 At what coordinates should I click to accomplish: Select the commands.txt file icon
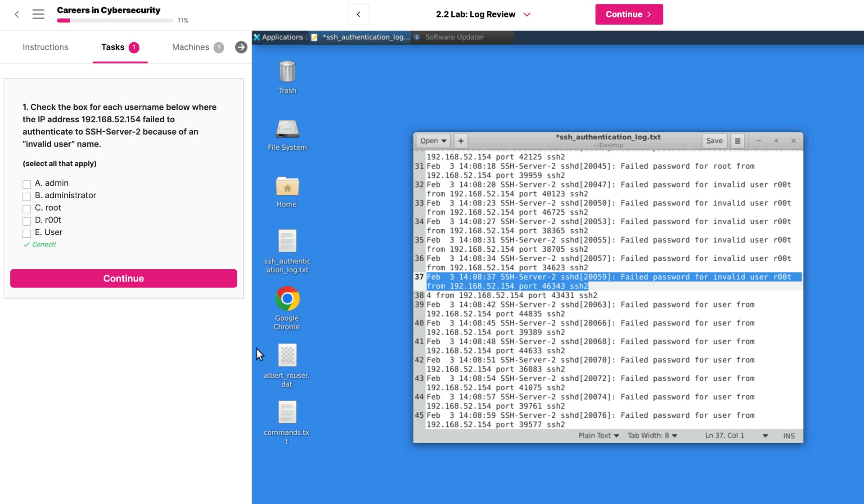(x=287, y=413)
